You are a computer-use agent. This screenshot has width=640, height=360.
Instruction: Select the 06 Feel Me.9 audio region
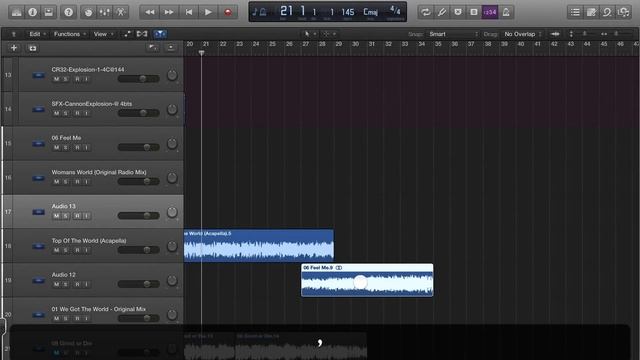point(367,280)
